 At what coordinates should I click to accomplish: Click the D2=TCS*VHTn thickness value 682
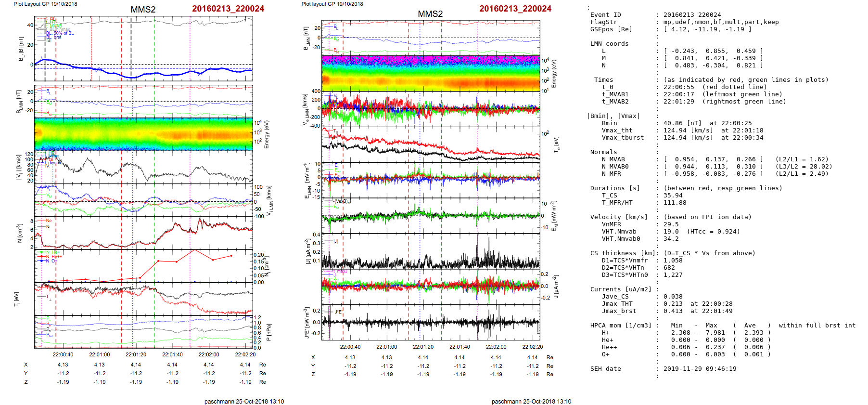coord(669,268)
